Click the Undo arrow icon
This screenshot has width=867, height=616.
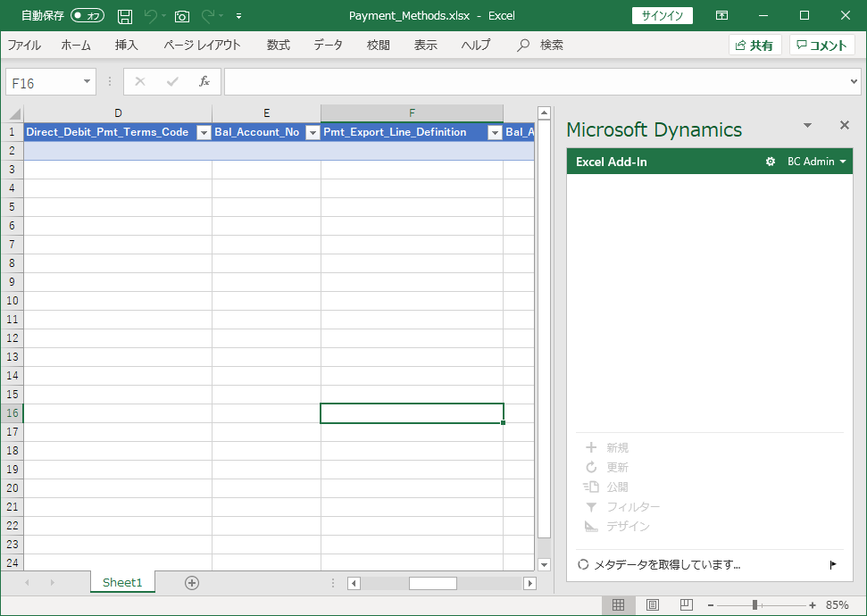(150, 16)
